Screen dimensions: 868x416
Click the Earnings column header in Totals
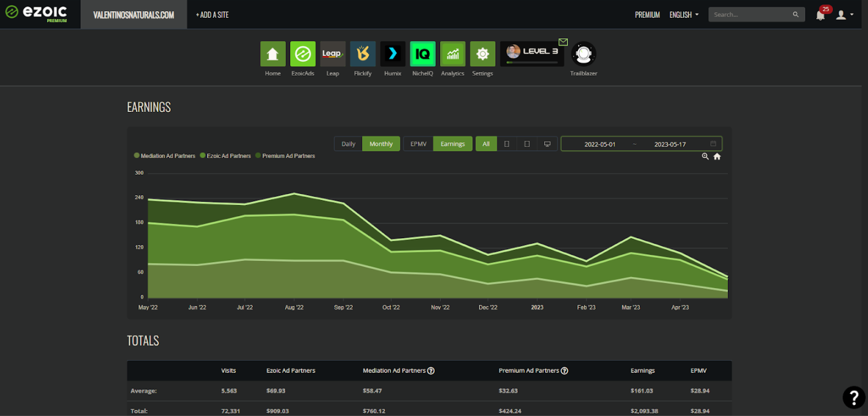click(x=642, y=371)
